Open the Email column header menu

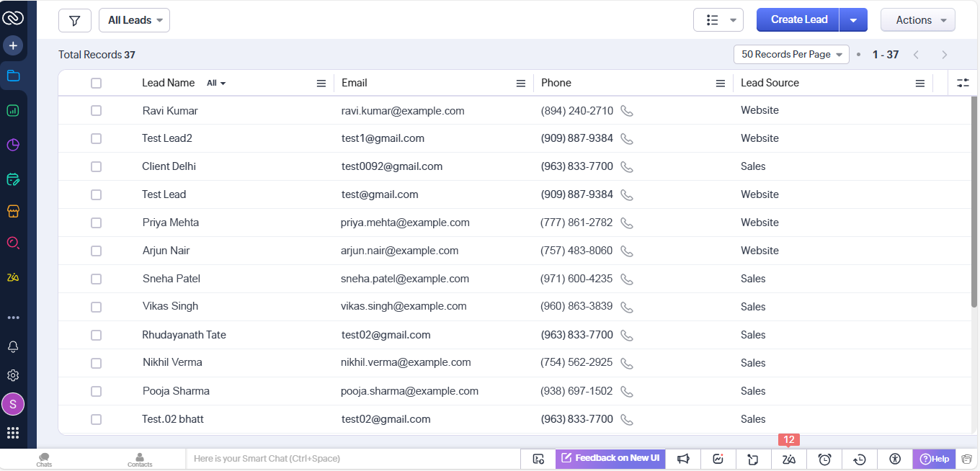coord(520,84)
